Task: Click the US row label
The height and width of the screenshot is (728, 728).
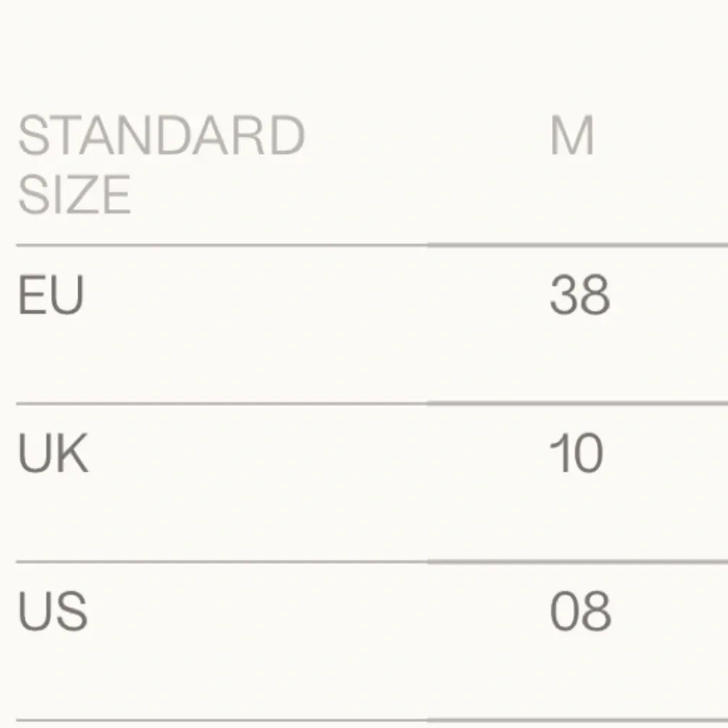Action: [x=53, y=611]
